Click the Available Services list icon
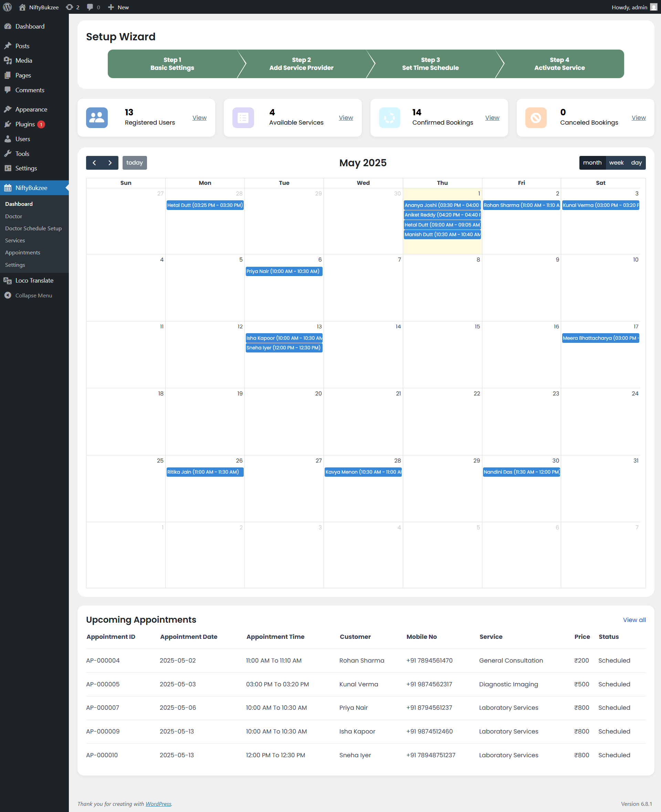Image resolution: width=661 pixels, height=812 pixels. point(243,118)
